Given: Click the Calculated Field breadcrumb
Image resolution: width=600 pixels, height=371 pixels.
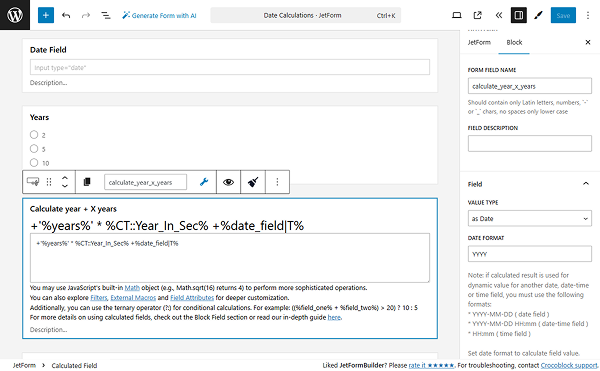Looking at the screenshot, I should 74,365.
